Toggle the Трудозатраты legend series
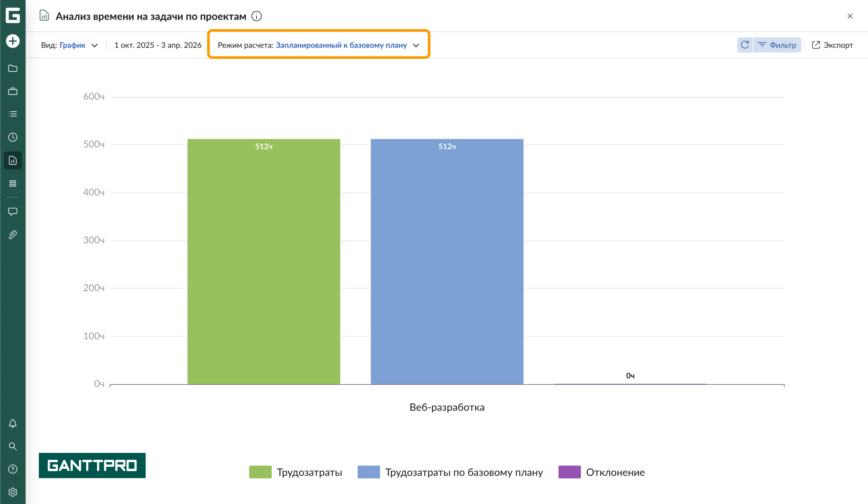The height and width of the screenshot is (504, 868). (x=295, y=472)
